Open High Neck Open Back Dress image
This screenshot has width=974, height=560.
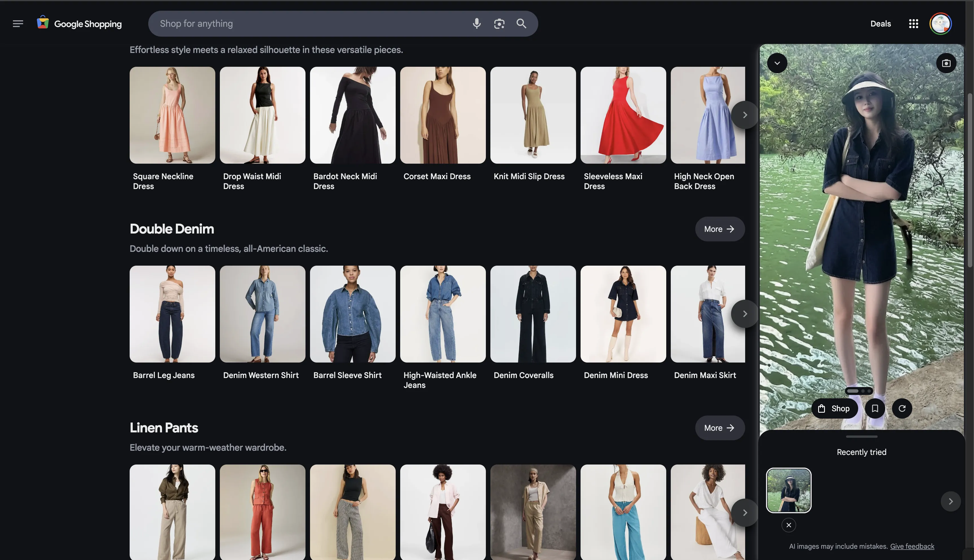click(x=708, y=115)
